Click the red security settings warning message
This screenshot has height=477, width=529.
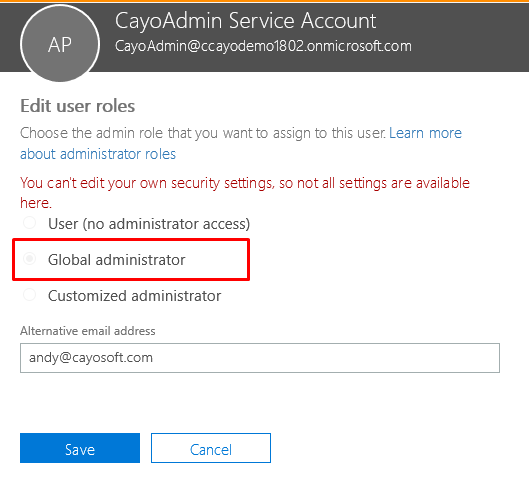(245, 193)
